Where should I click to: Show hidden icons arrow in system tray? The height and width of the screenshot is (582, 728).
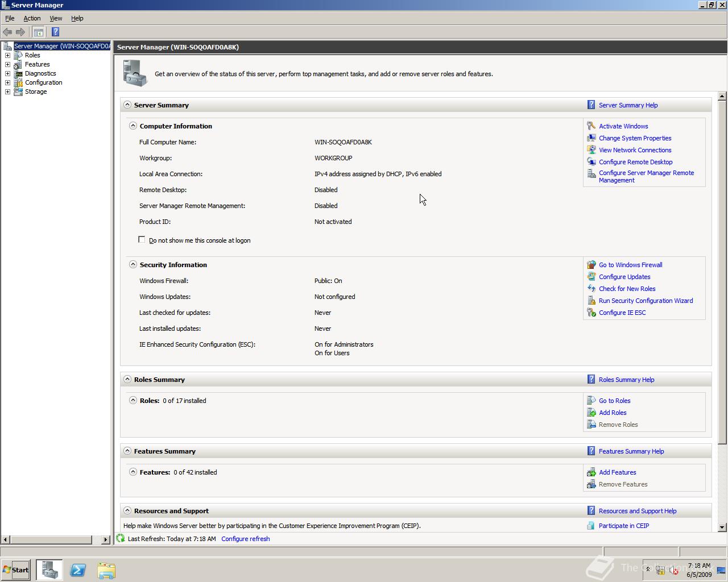tap(648, 569)
